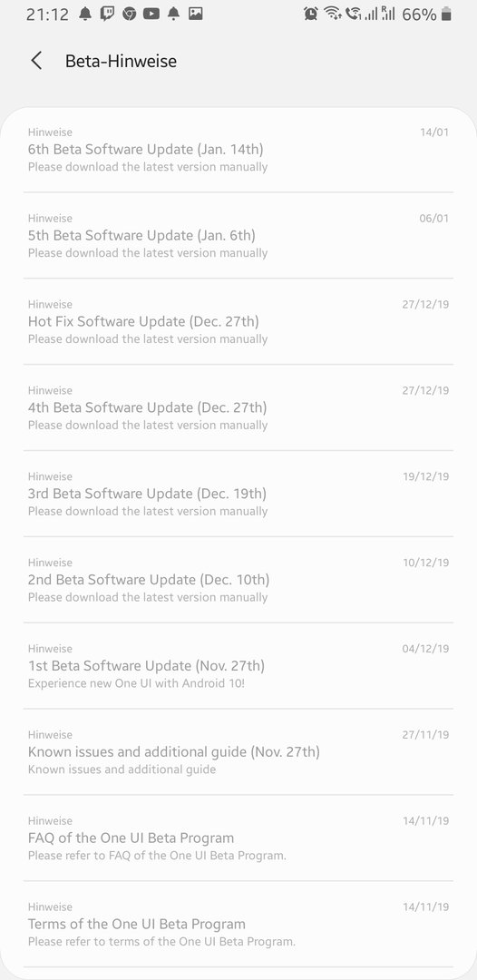This screenshot has height=980, width=477.
Task: Tap the Chrome icon in status bar
Action: 130,14
